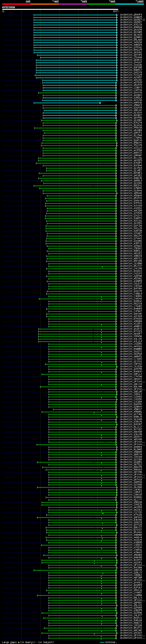Viewport: 146px width, 644px height.
Task: Click the green ~80% legend segment
Action: 101,4
